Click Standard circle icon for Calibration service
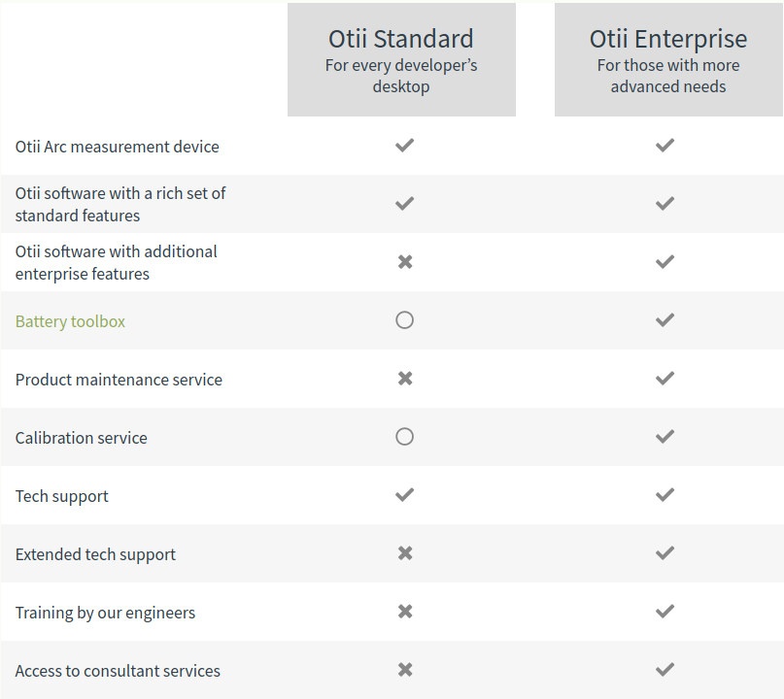This screenshot has width=784, height=699. pos(404,437)
